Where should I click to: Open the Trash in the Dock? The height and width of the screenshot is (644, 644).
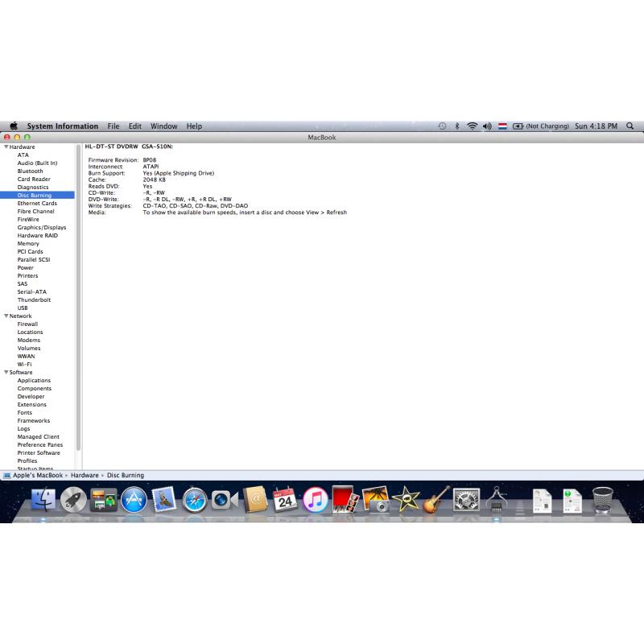(x=602, y=500)
